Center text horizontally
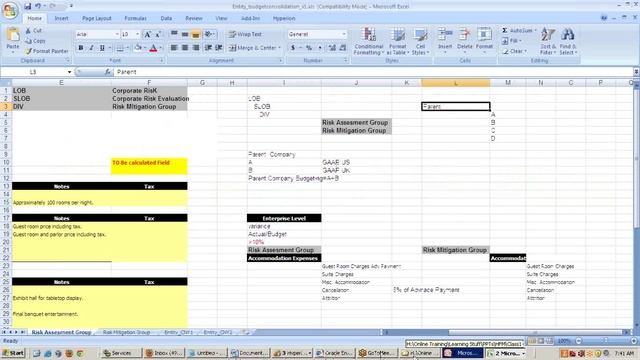 (x=185, y=48)
